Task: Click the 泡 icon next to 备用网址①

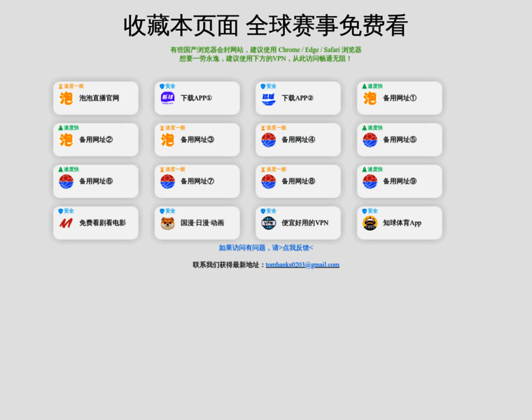Action: click(370, 98)
